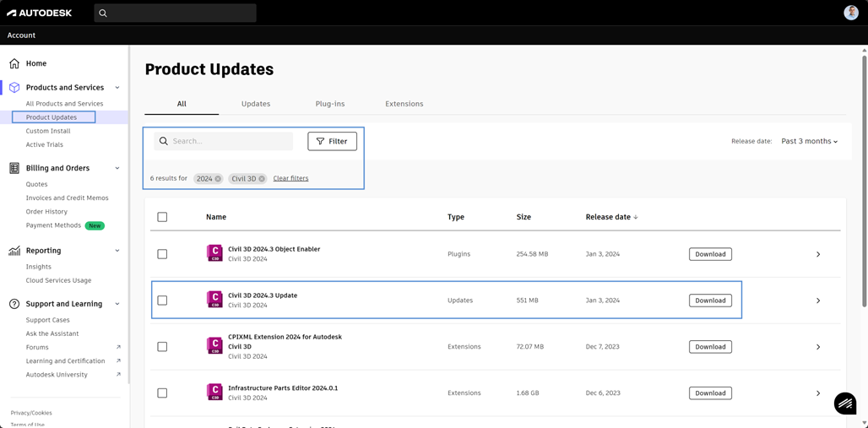Open the user profile avatar
This screenshot has height=428, width=868.
851,13
